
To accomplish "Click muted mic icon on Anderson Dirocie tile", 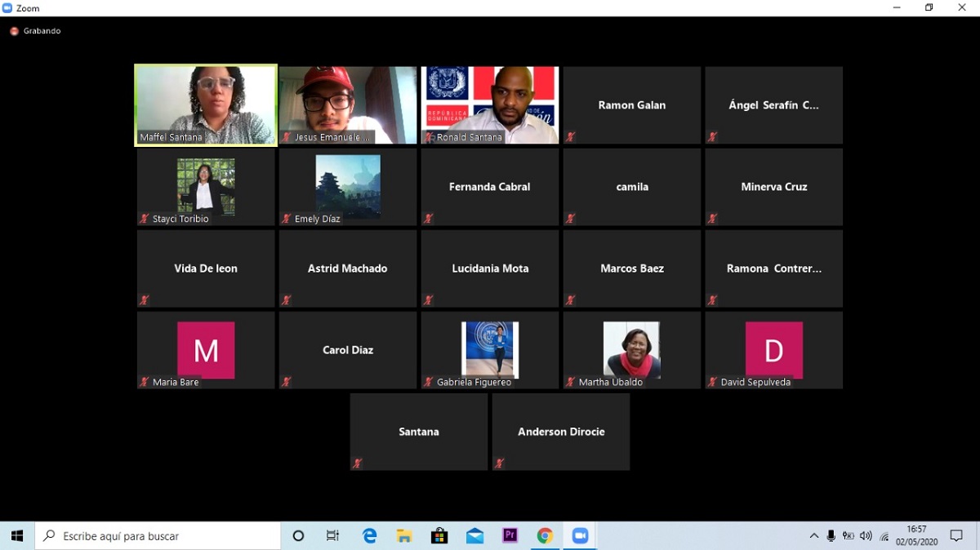I will point(500,464).
